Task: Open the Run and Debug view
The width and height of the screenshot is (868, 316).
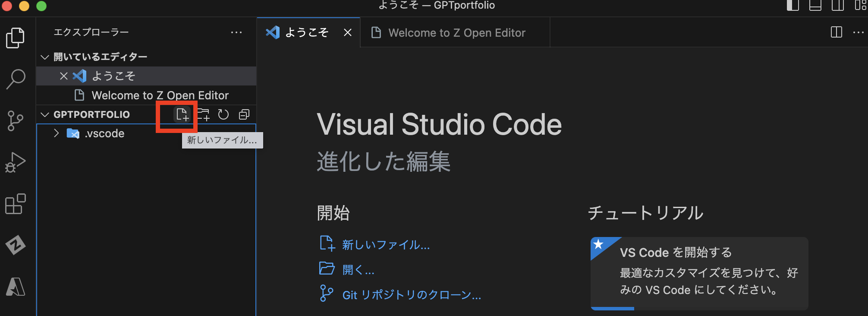Action: 16,162
